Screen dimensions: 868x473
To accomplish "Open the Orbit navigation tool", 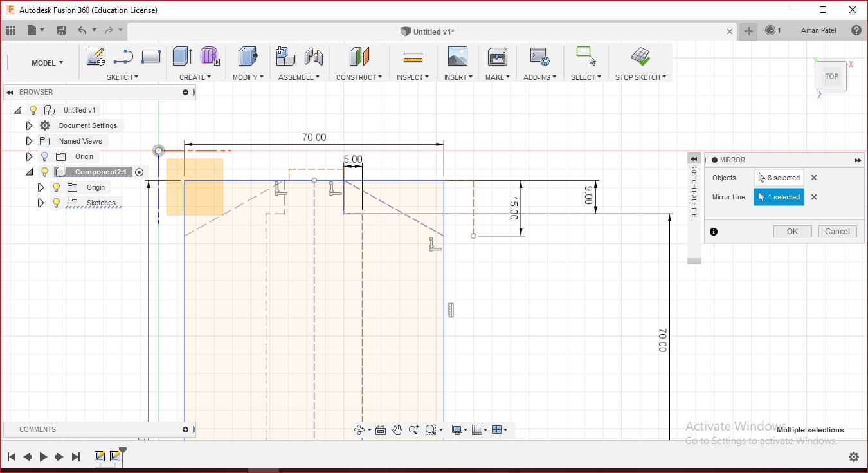I will pyautogui.click(x=360, y=430).
